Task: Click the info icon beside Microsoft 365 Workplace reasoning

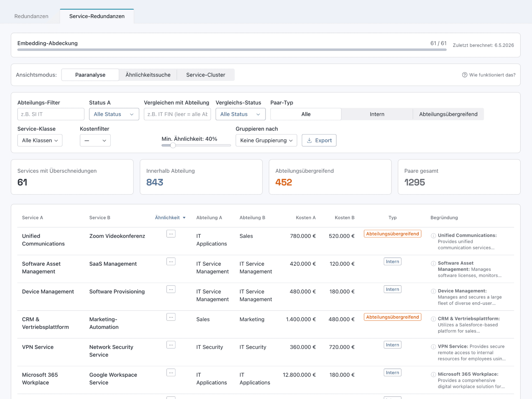Action: [433, 374]
